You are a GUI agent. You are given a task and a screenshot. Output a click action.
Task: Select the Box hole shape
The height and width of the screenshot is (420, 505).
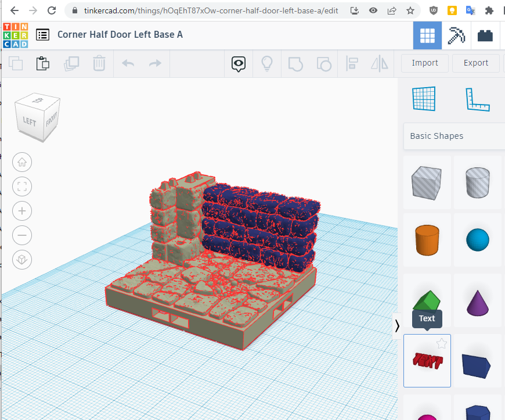coord(427,182)
